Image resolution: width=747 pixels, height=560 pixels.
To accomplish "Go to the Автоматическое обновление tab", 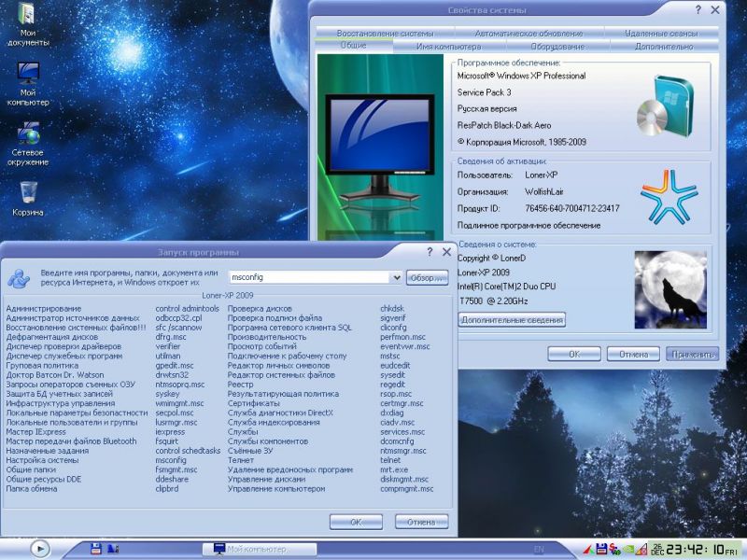I will tap(528, 33).
